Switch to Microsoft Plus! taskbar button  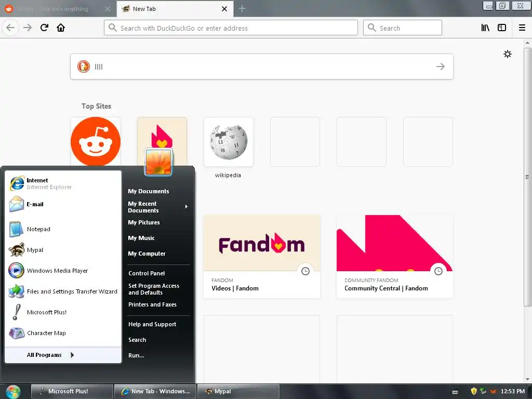pos(72,391)
